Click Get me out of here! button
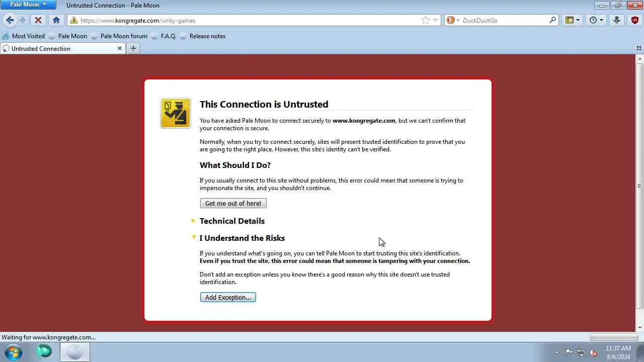 233,203
